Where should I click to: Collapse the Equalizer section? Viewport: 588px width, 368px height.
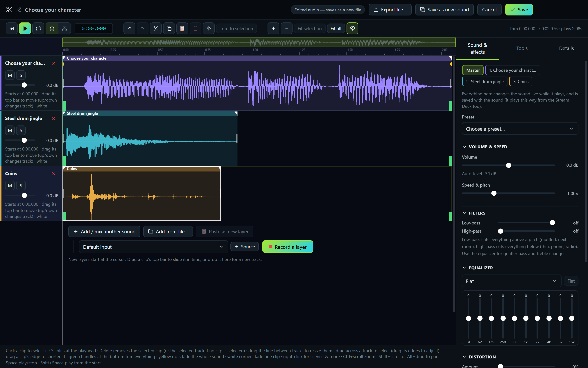478,268
